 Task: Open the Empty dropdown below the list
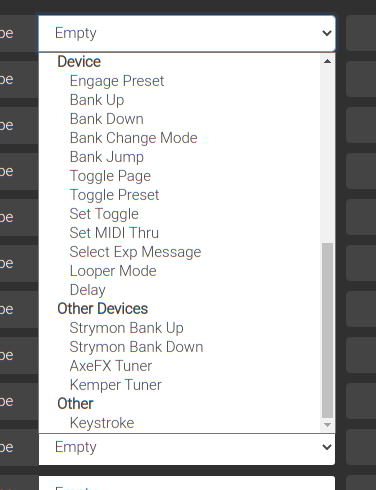coord(187,447)
